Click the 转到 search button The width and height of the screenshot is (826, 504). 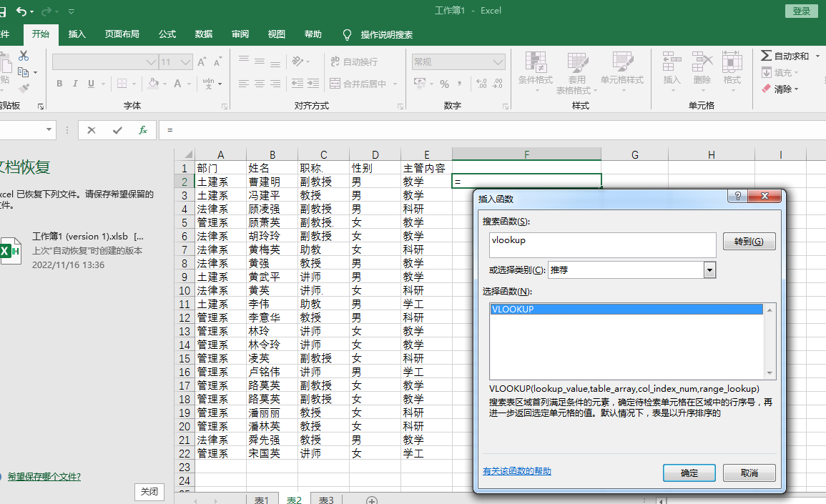point(749,242)
